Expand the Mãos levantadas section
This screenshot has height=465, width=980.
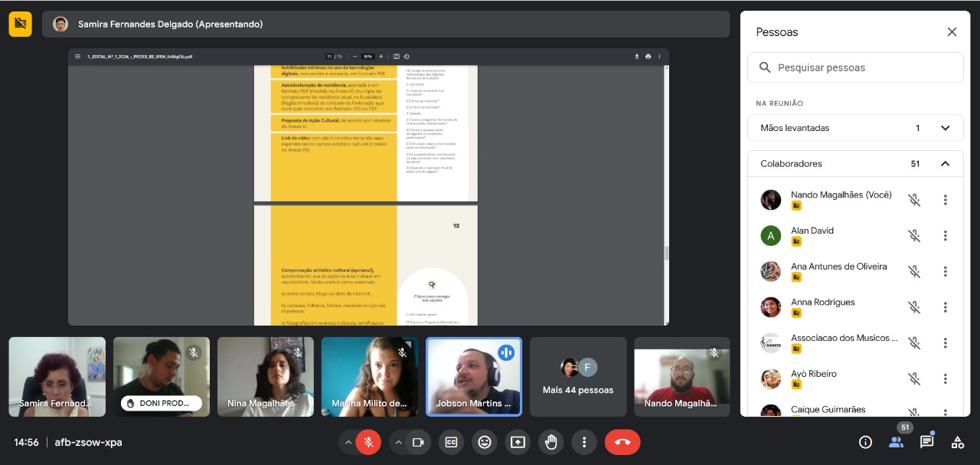pyautogui.click(x=945, y=128)
